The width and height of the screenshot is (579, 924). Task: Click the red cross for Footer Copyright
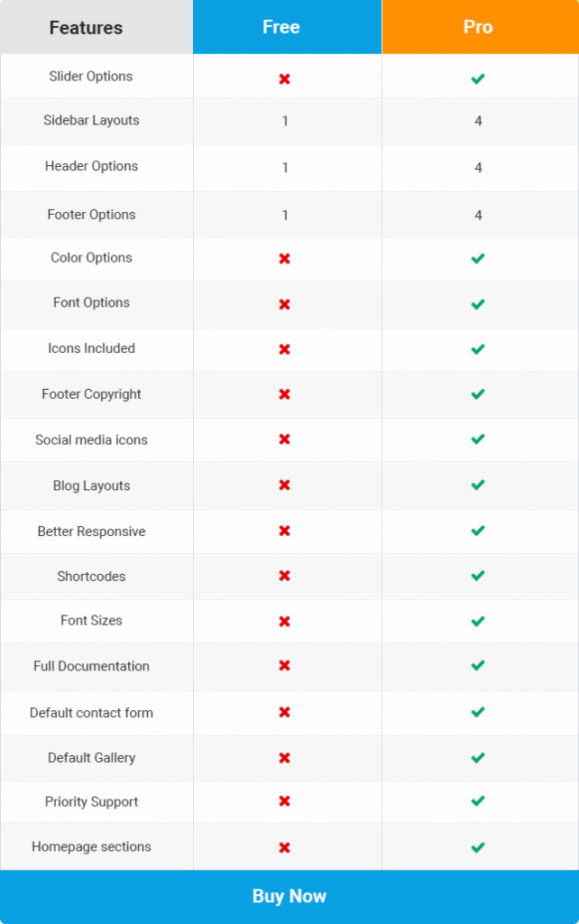(x=284, y=394)
